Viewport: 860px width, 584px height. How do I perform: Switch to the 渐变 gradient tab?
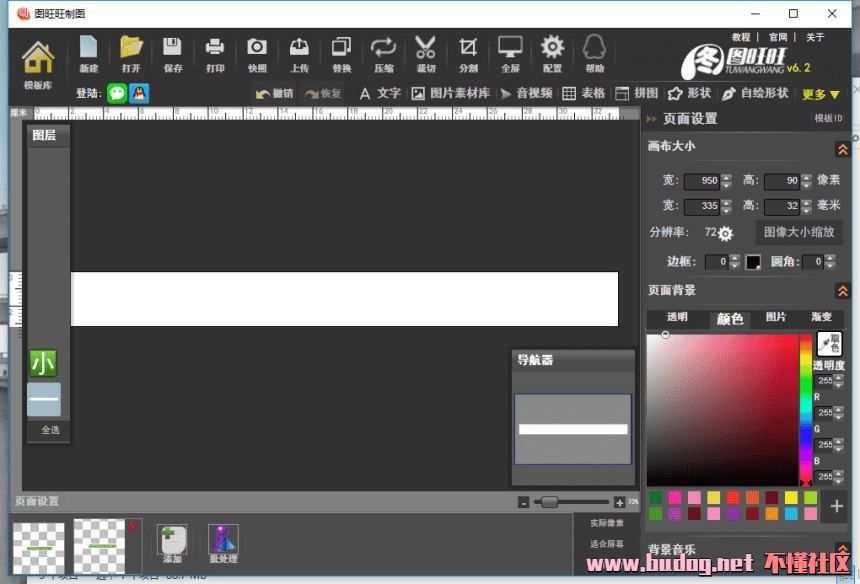click(x=821, y=318)
